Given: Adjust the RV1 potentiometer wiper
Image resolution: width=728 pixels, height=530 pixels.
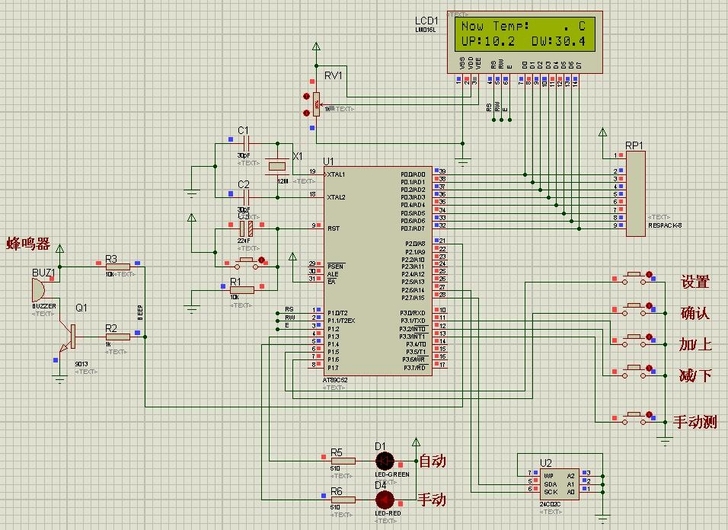Looking at the screenshot, I should pos(316,102).
